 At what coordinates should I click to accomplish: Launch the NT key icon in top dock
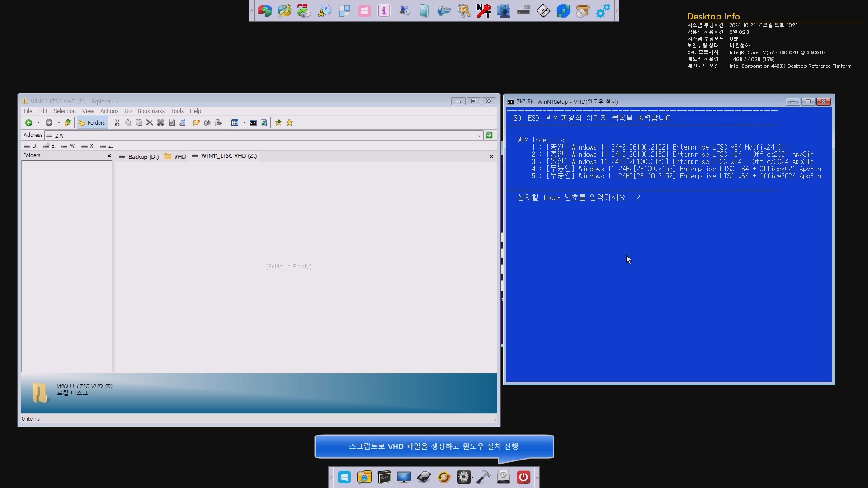[x=483, y=11]
